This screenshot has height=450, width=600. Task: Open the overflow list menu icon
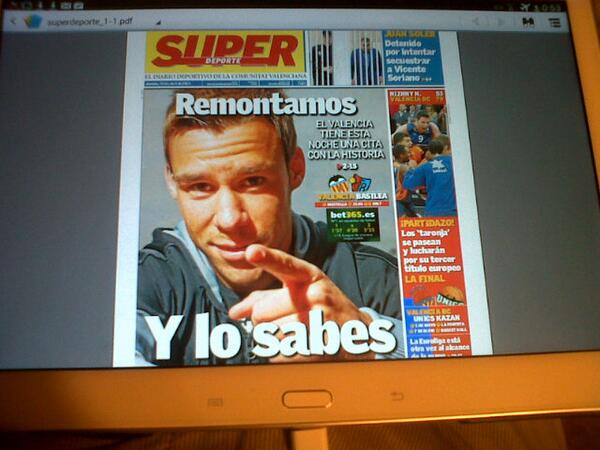click(554, 23)
